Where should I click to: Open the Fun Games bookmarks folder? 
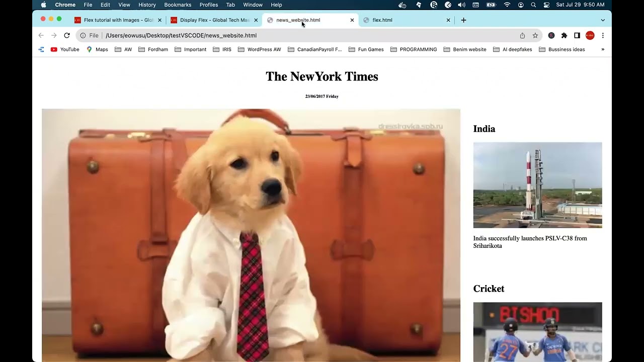click(366, 49)
